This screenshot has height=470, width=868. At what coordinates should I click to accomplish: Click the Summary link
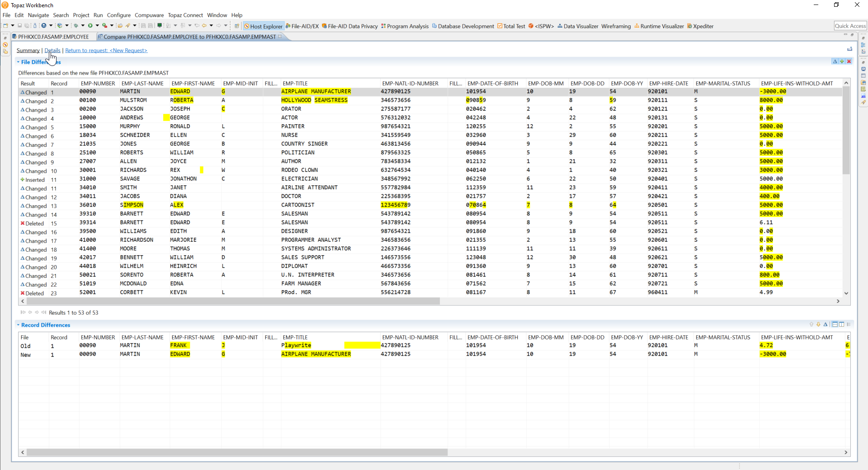tap(28, 50)
